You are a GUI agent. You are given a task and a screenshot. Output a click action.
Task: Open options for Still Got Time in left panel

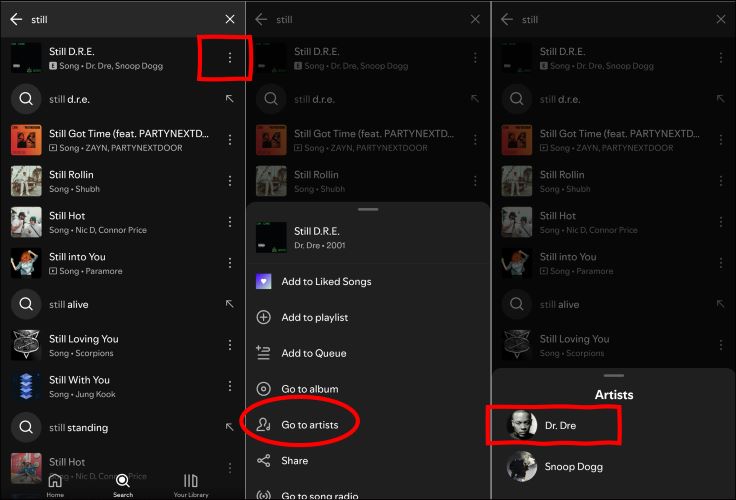[230, 140]
